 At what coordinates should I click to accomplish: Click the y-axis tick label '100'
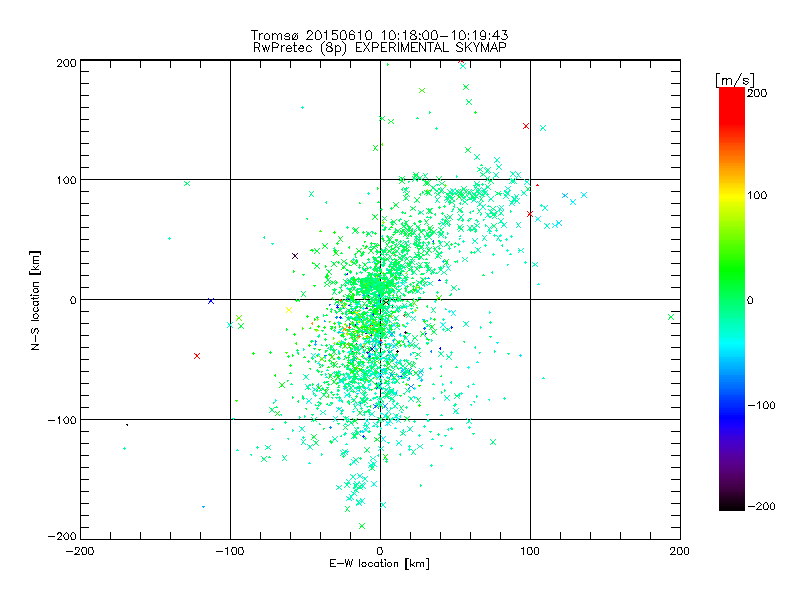click(x=67, y=180)
